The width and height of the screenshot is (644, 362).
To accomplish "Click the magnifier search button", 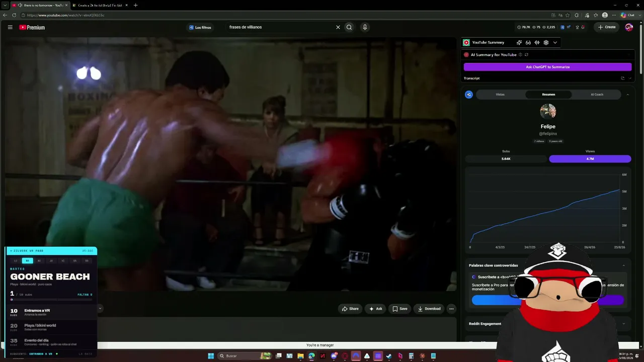I will (349, 27).
